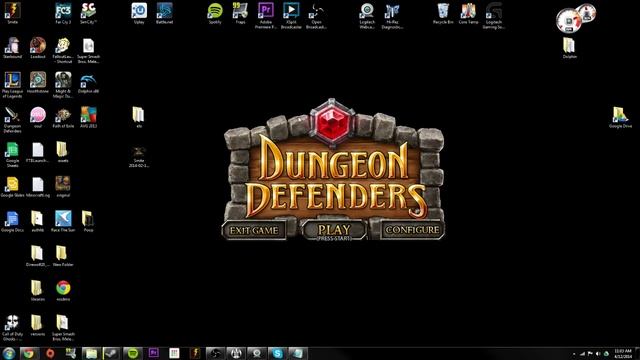Select the 'assets' folder on desktop
The image size is (640, 360).
[63, 151]
